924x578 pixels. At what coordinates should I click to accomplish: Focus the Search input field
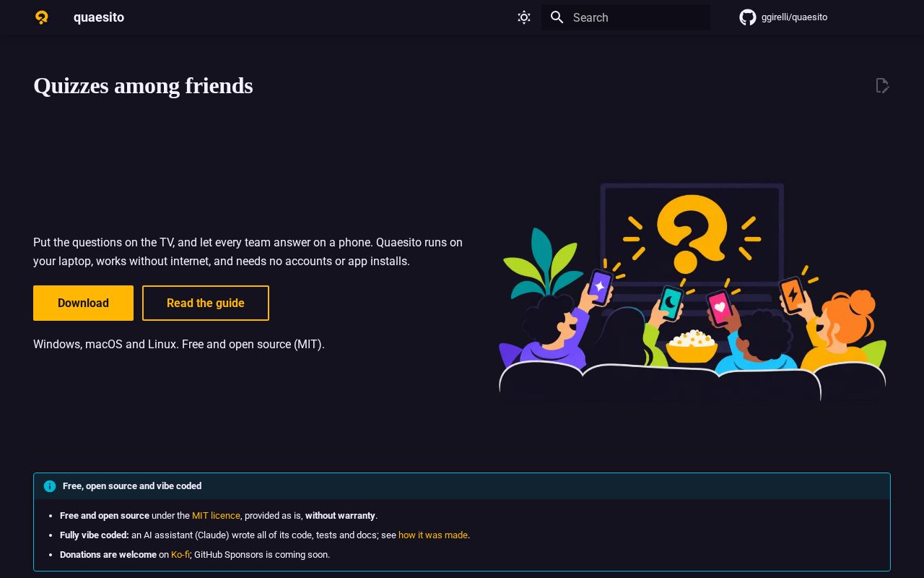click(x=626, y=17)
